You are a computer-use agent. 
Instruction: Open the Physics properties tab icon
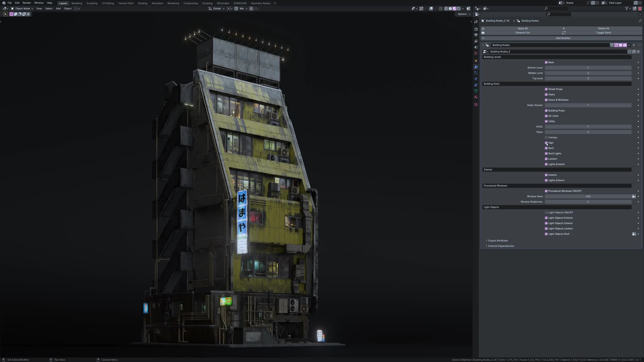[476, 79]
